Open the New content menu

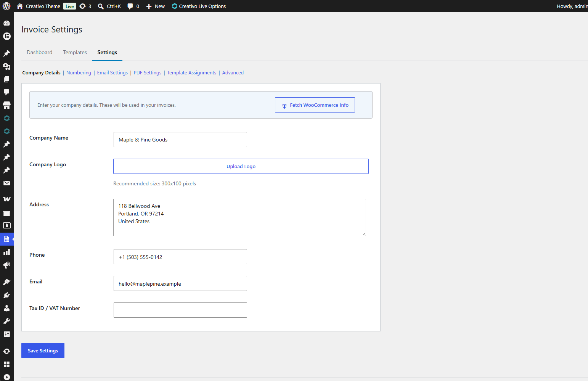(156, 6)
